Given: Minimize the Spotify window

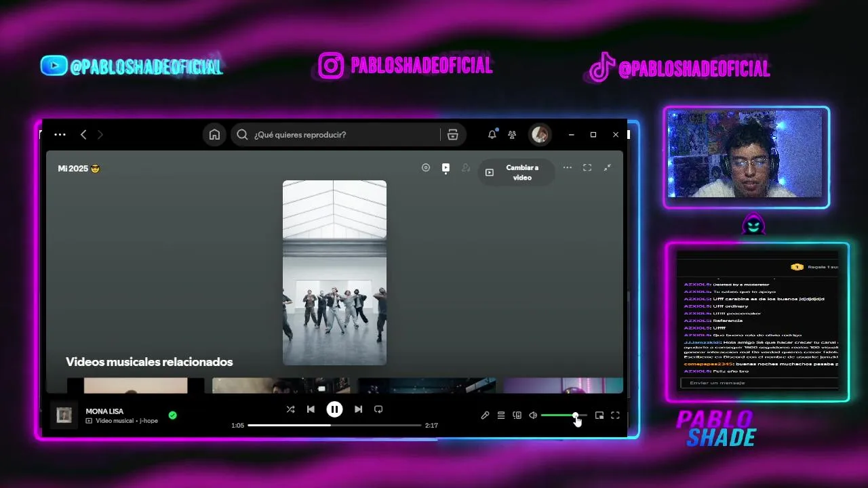Looking at the screenshot, I should pos(572,135).
